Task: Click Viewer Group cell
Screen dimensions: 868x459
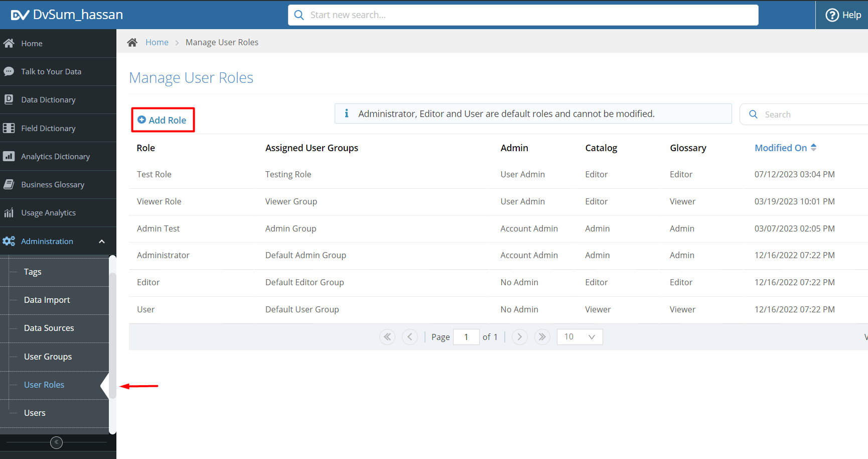Action: coord(291,201)
